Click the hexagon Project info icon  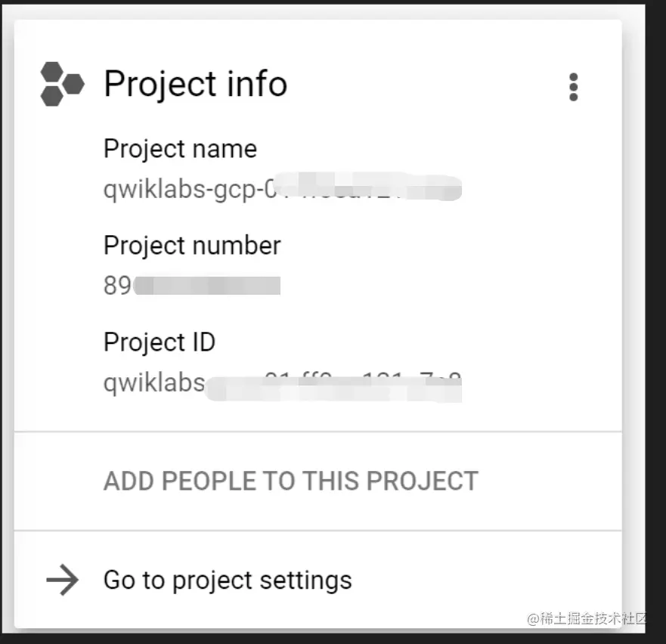61,83
